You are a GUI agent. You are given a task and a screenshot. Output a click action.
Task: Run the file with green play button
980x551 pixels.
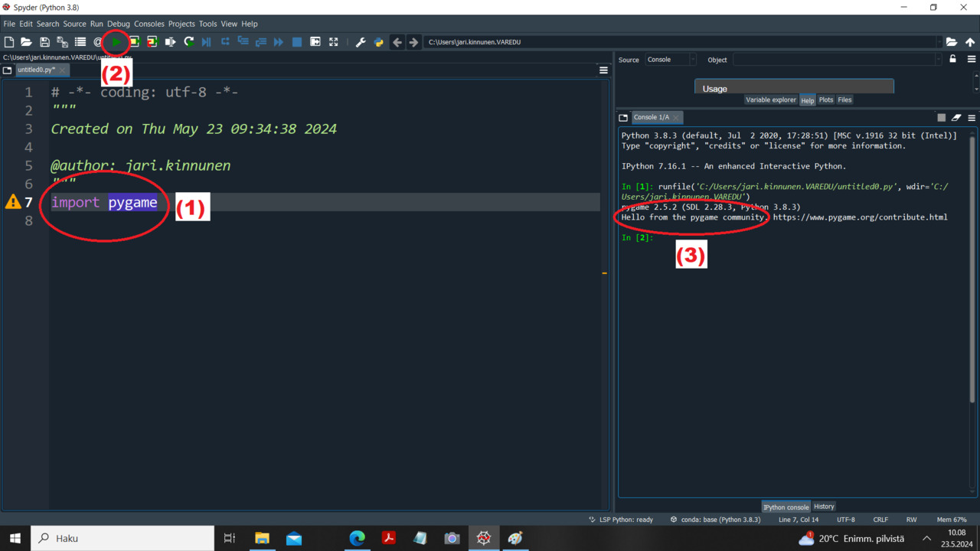(116, 42)
